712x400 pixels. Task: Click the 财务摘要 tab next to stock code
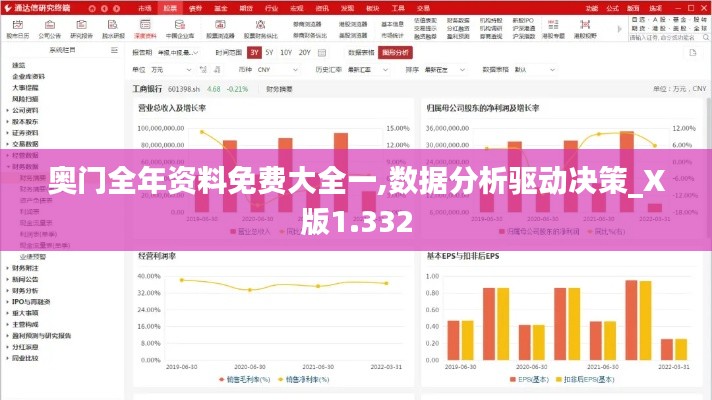(279, 89)
